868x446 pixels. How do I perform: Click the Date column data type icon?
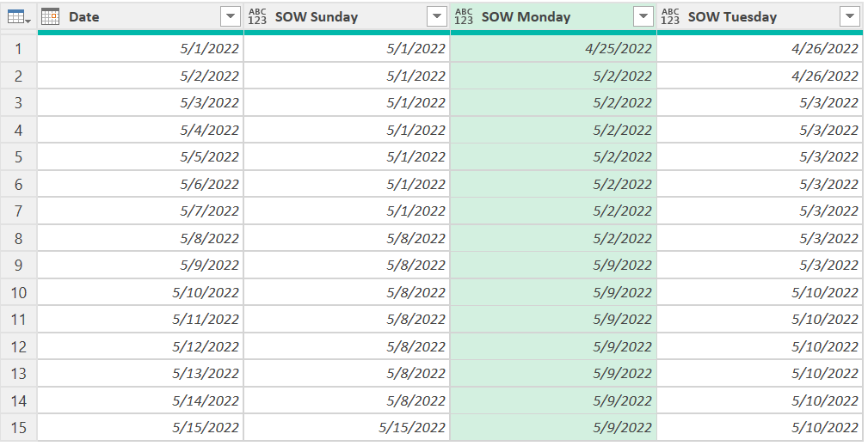(x=51, y=16)
